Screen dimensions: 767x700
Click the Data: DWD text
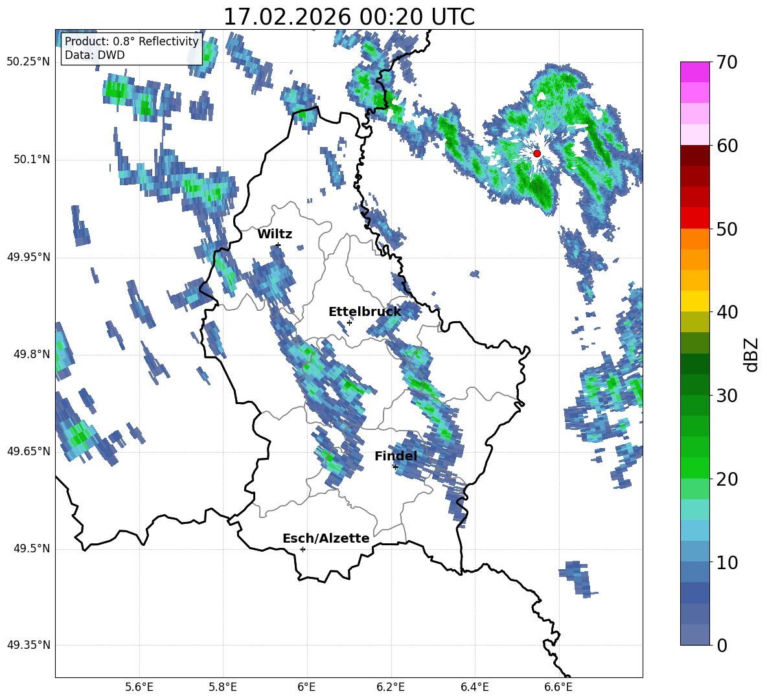click(x=95, y=55)
